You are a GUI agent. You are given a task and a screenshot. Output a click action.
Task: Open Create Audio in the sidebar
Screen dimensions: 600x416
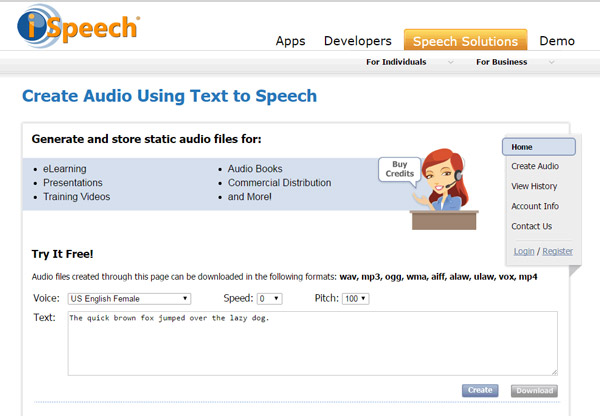[x=535, y=166]
